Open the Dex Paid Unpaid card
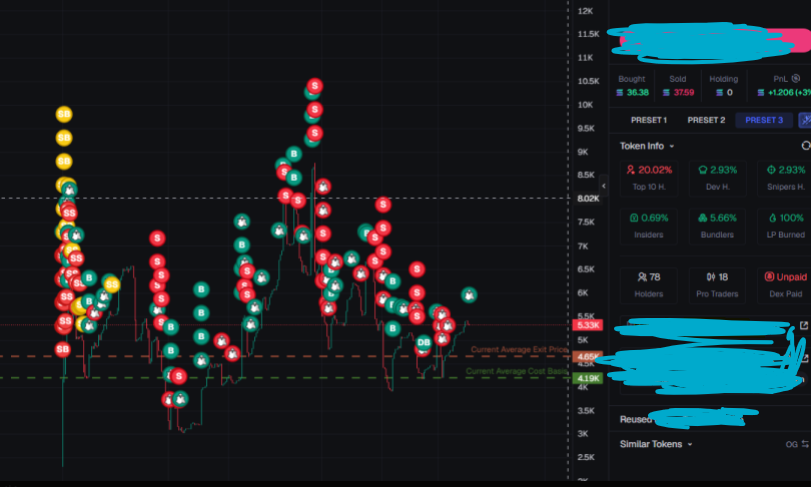The width and height of the screenshot is (811, 487). click(784, 285)
